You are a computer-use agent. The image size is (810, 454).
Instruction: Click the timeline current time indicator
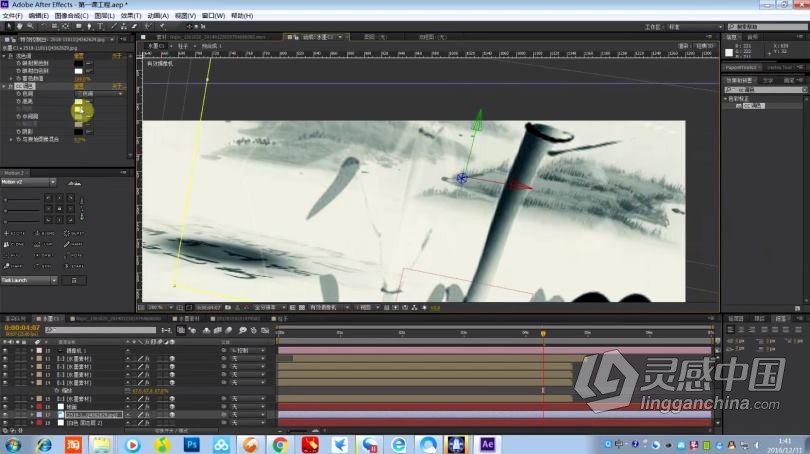(543, 334)
